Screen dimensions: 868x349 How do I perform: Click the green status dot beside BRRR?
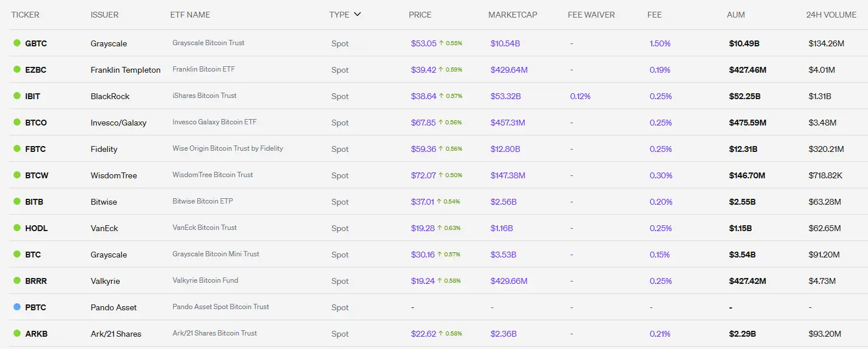(17, 280)
